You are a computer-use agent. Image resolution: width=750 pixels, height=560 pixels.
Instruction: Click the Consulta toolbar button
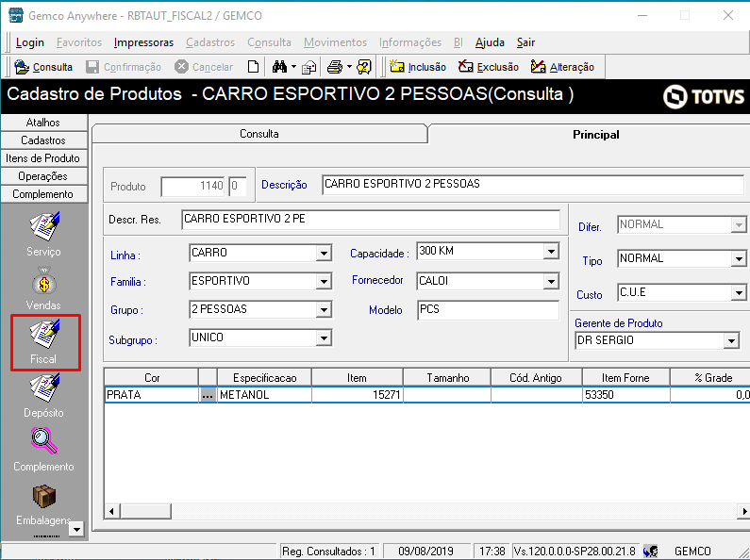pos(43,67)
